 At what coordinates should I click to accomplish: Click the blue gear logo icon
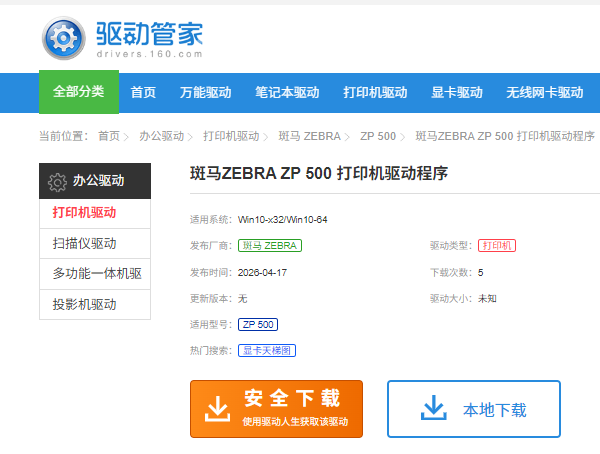[x=64, y=38]
